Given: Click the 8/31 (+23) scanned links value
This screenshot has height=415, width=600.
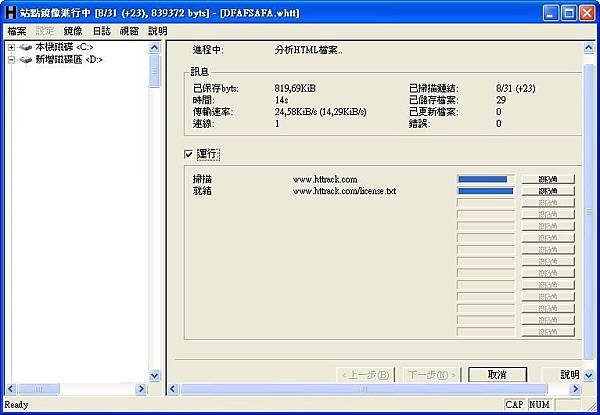Looking at the screenshot, I should [x=515, y=88].
